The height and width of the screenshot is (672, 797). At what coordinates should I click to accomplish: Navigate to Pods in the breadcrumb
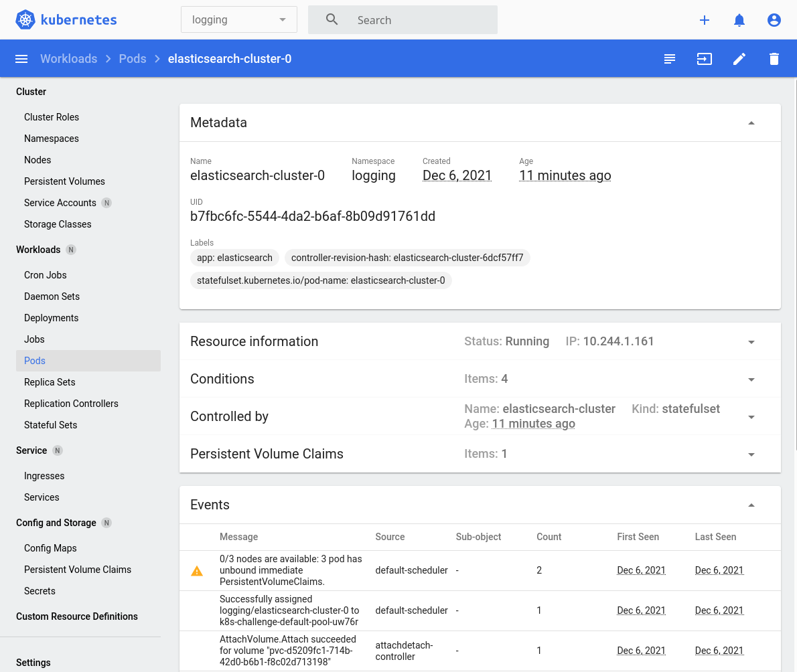tap(133, 59)
